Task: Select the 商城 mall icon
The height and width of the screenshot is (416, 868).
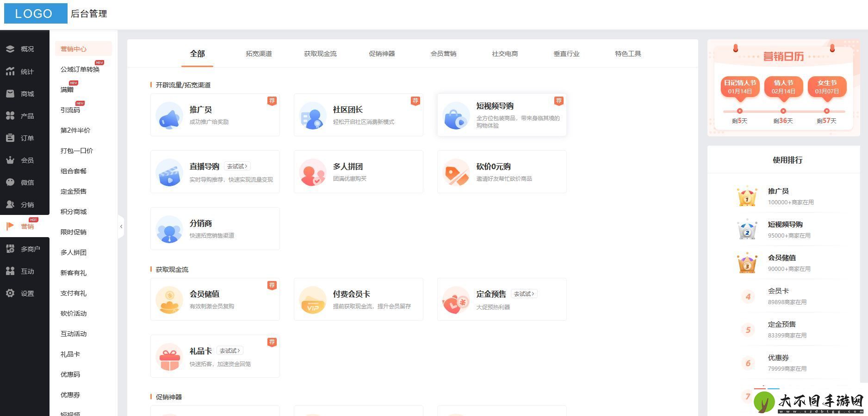Action: pos(10,93)
